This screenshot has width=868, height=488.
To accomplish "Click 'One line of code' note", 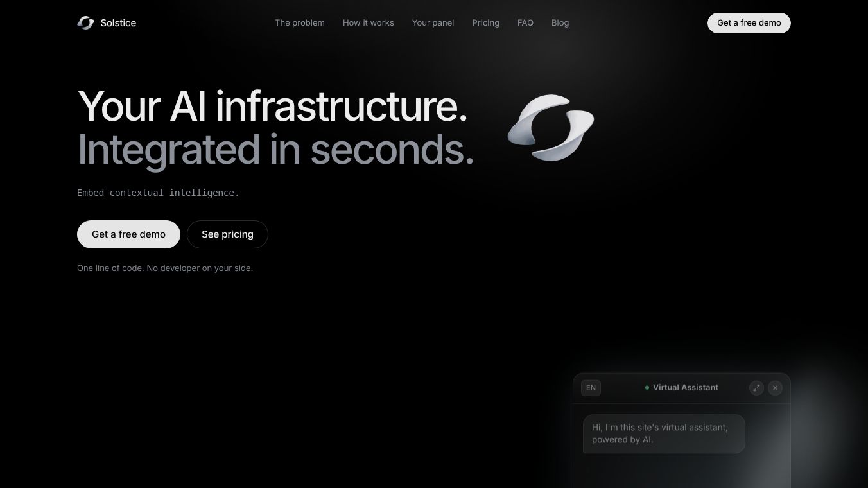I will tap(165, 268).
